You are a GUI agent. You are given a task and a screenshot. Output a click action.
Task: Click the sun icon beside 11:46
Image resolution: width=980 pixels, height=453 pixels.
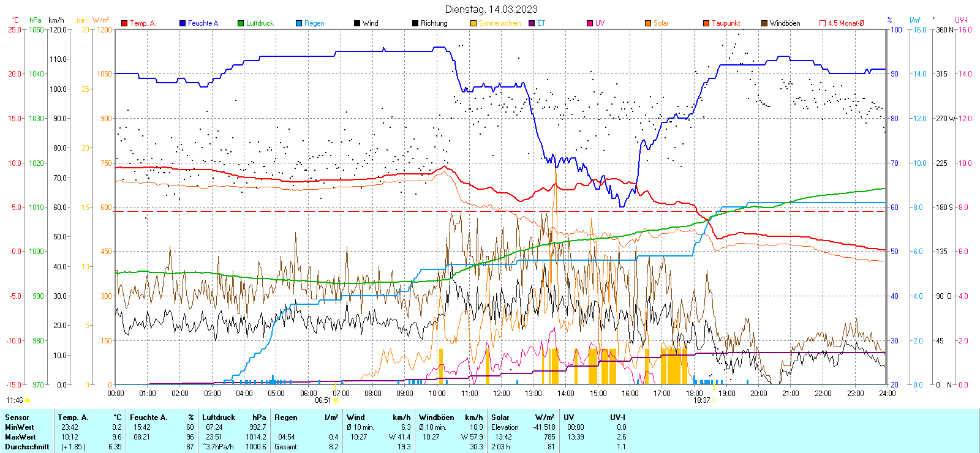[x=28, y=400]
